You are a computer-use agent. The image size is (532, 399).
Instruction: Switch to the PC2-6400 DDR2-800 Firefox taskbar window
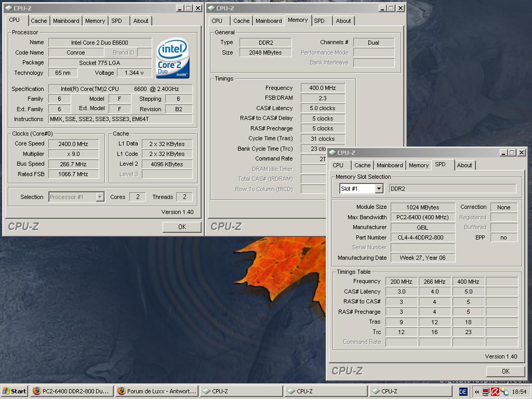click(72, 391)
